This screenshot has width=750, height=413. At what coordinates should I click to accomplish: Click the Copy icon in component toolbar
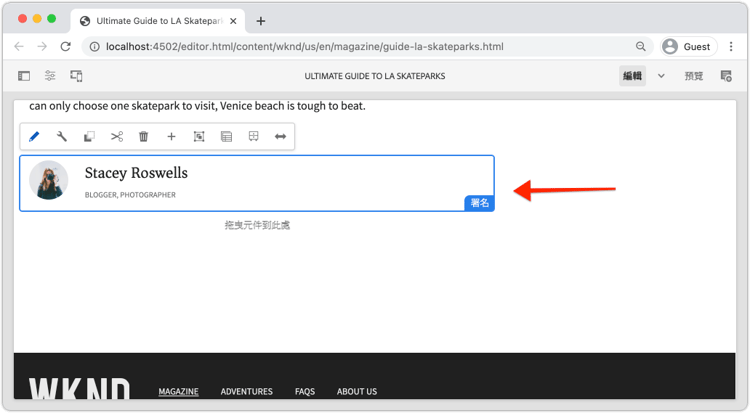[x=89, y=137]
